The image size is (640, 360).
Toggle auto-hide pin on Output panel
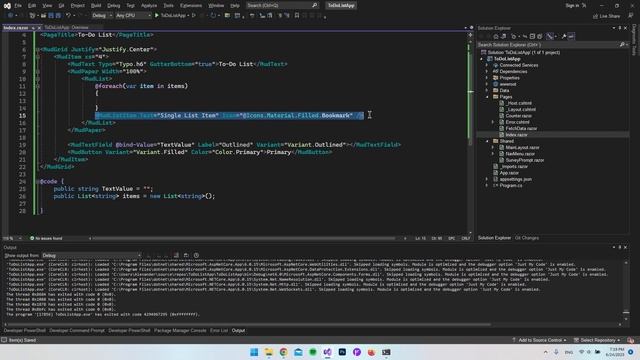[x=620, y=247]
